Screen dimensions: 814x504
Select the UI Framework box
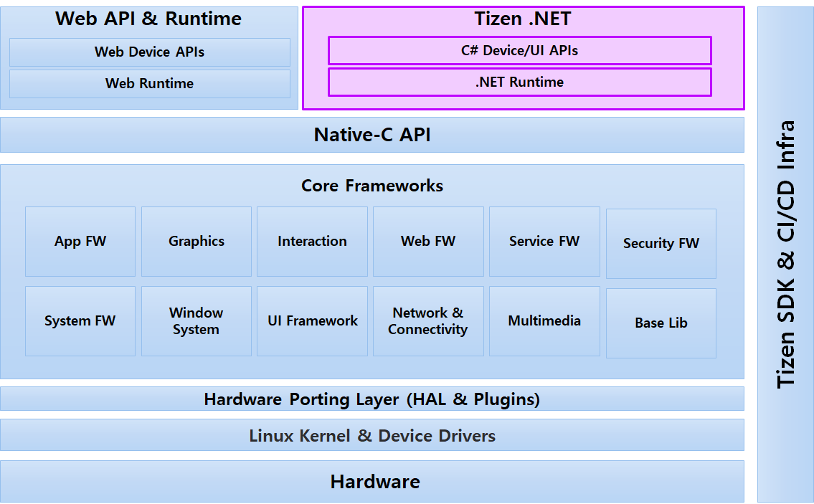312,321
